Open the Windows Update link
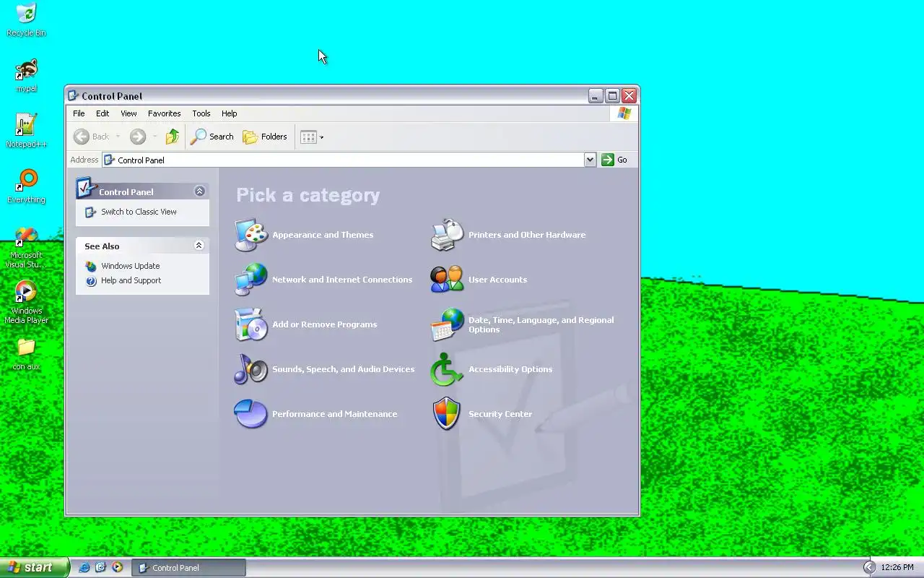Image resolution: width=924 pixels, height=578 pixels. [x=131, y=266]
